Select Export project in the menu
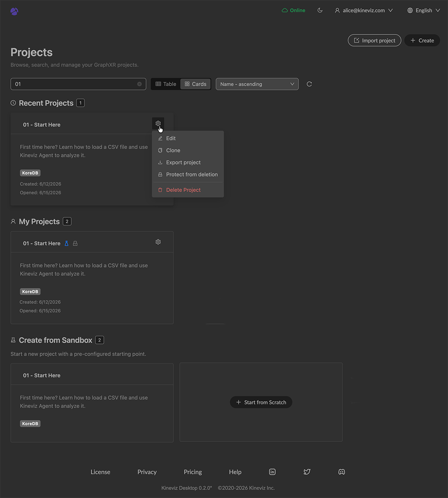Viewport: 448px width, 498px height. pos(188,162)
